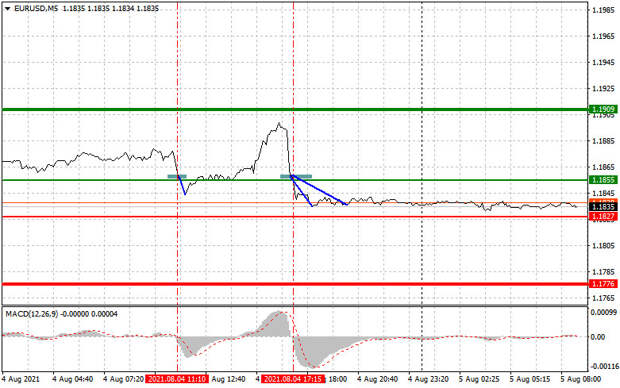Click the red 1.1827 price level label

[603, 216]
